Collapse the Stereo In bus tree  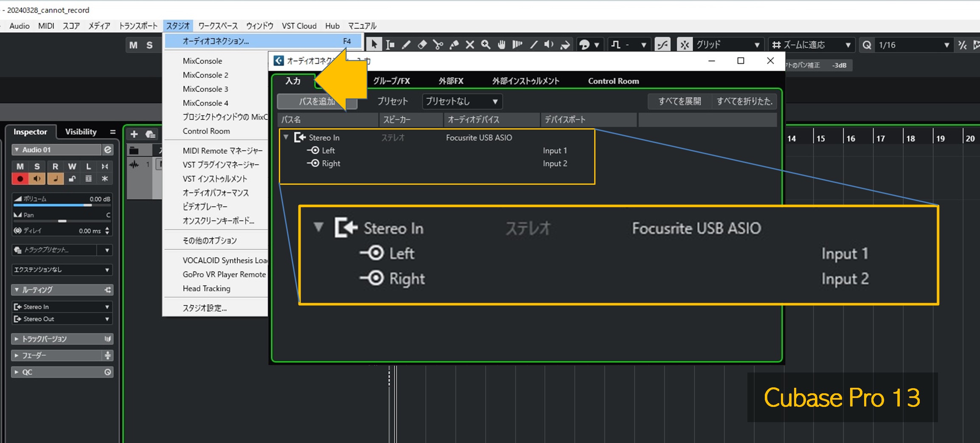[x=286, y=137]
